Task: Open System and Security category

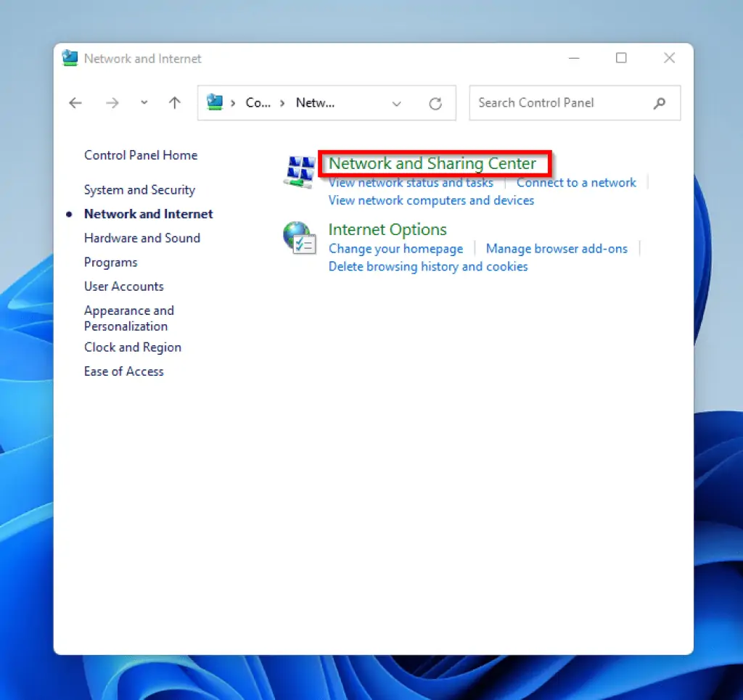Action: coord(139,190)
